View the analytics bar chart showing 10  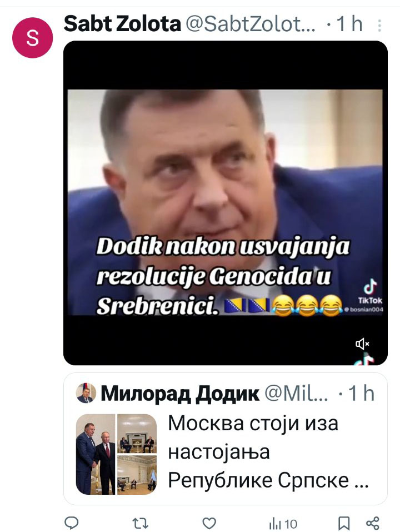[283, 524]
